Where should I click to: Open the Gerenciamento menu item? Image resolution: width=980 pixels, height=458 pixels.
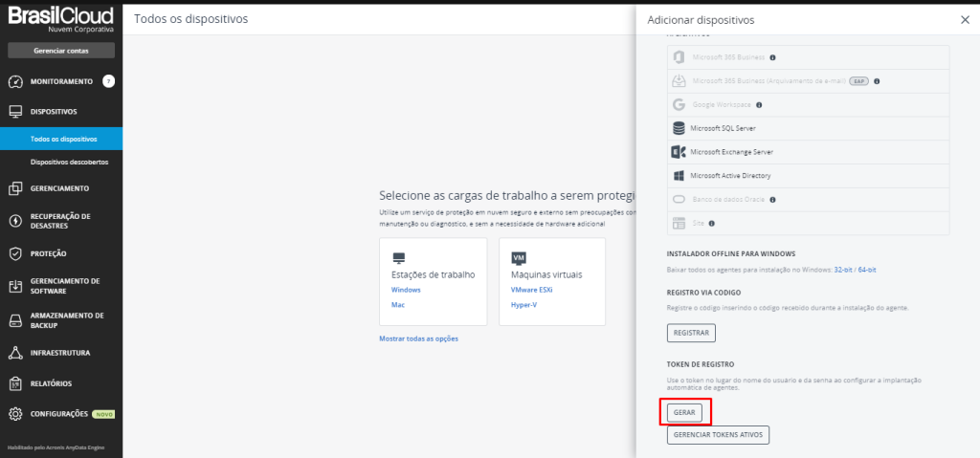click(61, 188)
